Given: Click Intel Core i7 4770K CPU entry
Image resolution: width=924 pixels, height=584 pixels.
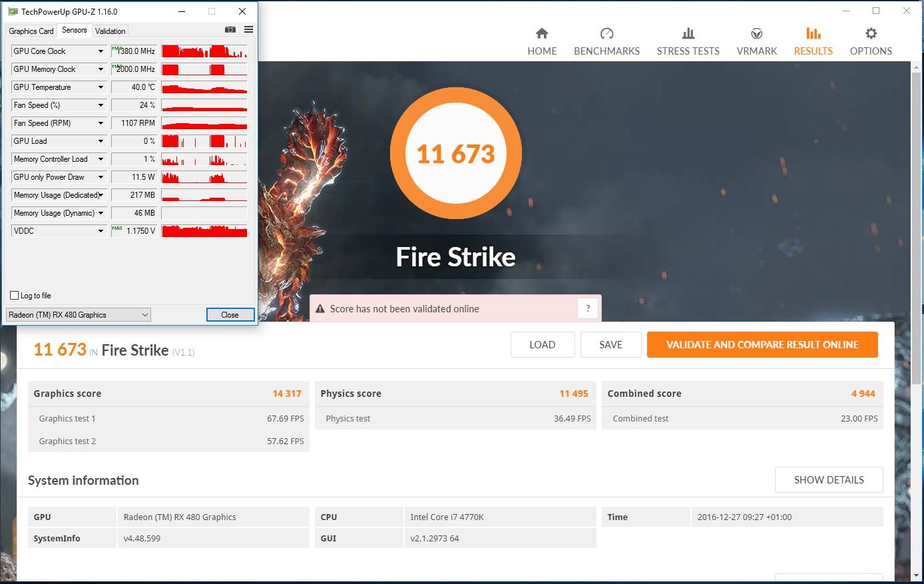Looking at the screenshot, I should tap(447, 517).
